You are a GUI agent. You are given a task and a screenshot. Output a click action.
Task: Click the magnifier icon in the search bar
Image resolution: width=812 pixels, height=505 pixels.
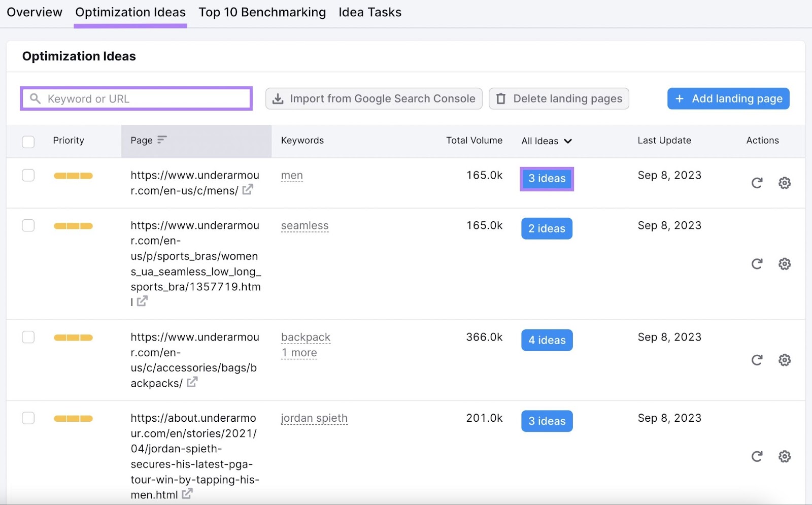click(35, 98)
